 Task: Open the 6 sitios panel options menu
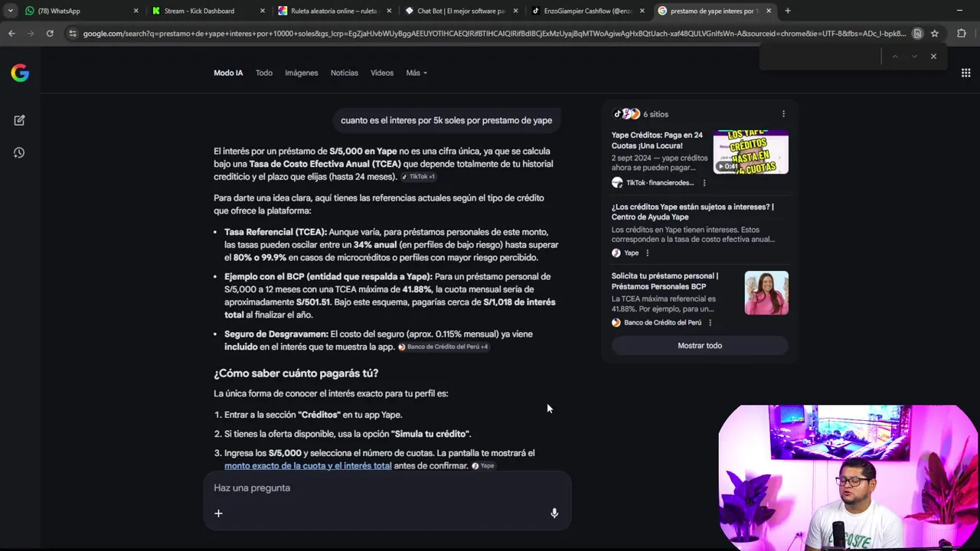[783, 114]
